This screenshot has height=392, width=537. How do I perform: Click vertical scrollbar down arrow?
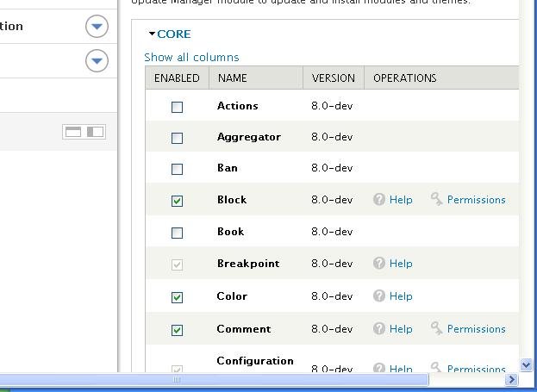click(526, 365)
